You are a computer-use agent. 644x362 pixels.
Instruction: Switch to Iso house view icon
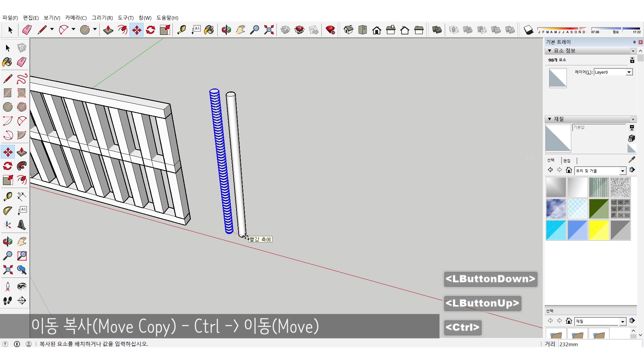tap(348, 30)
